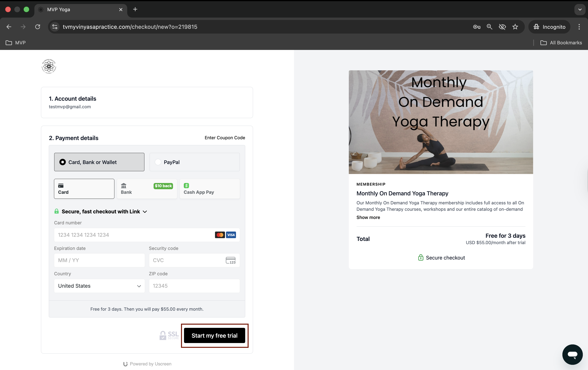588x370 pixels.
Task: Open the chat support bubble
Action: (x=572, y=354)
